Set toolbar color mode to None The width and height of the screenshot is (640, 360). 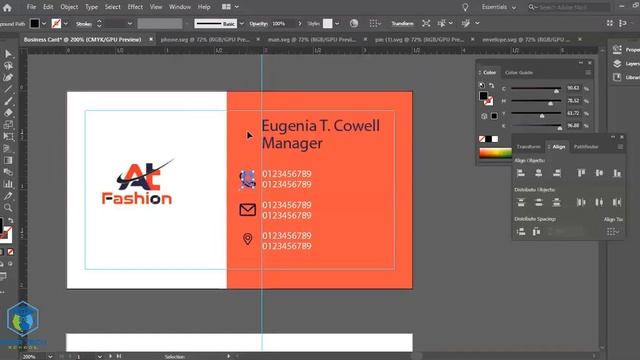10,252
